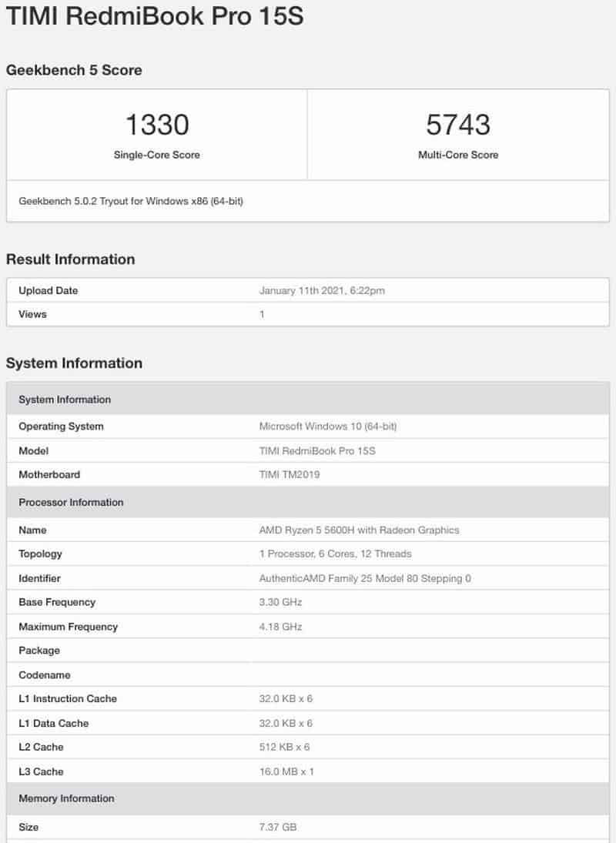Click the Geekbench 5 Score heading

click(x=74, y=70)
